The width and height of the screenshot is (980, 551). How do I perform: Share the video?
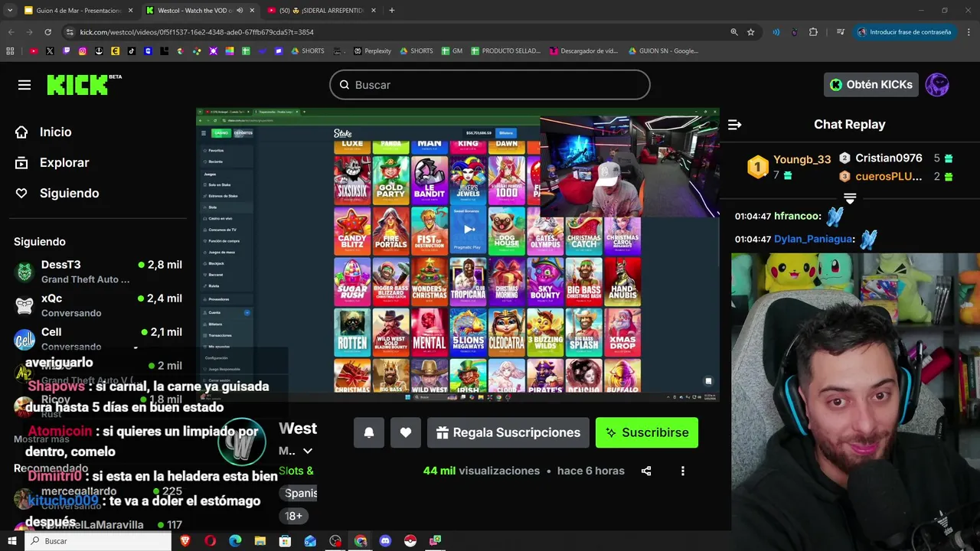pos(646,471)
